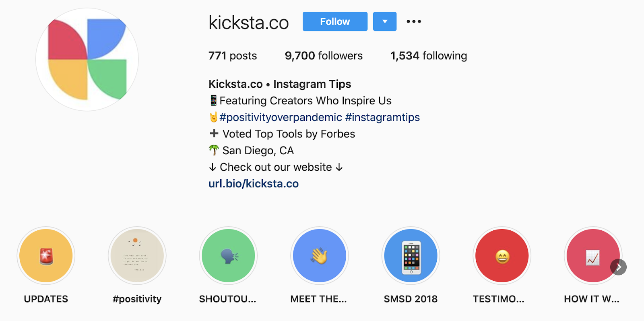View the TESTIMO... smiley highlight
Image resolution: width=644 pixels, height=321 pixels.
click(x=502, y=256)
